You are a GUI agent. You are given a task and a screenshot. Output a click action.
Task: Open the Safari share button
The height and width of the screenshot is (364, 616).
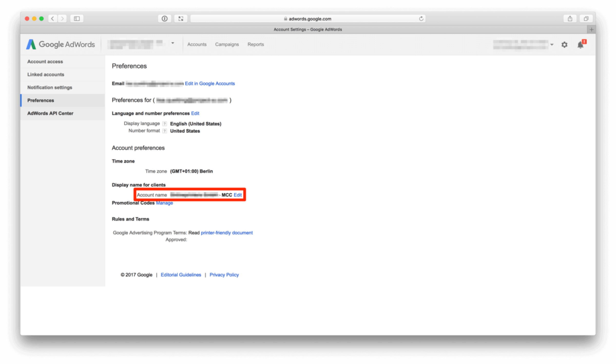[570, 18]
